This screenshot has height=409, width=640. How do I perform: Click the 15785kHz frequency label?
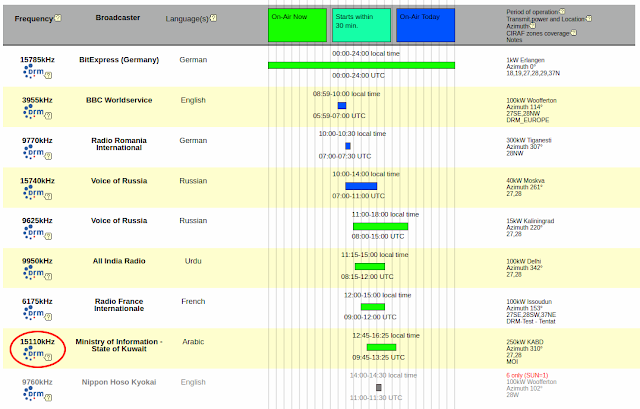tap(37, 60)
